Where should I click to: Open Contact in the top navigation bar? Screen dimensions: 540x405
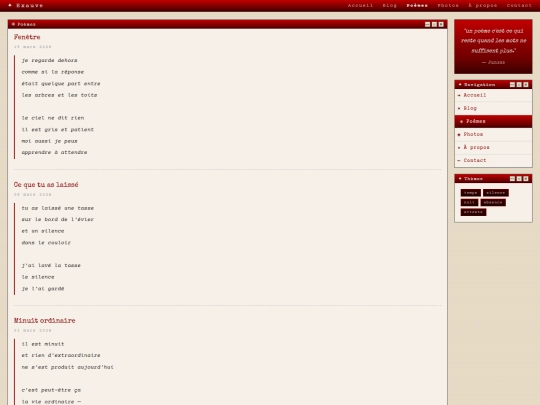coord(519,6)
